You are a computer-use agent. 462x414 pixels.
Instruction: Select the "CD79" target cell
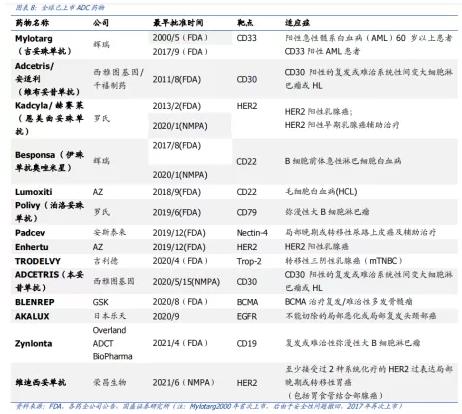(246, 212)
